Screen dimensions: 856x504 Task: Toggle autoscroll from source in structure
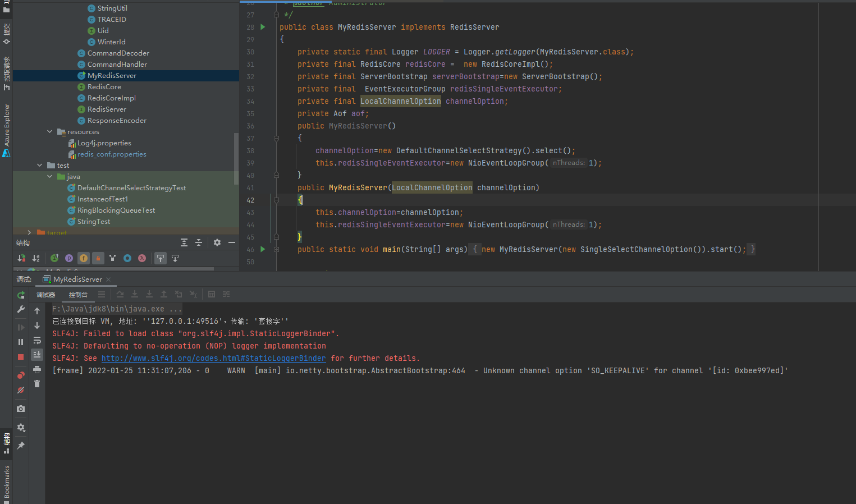[175, 258]
